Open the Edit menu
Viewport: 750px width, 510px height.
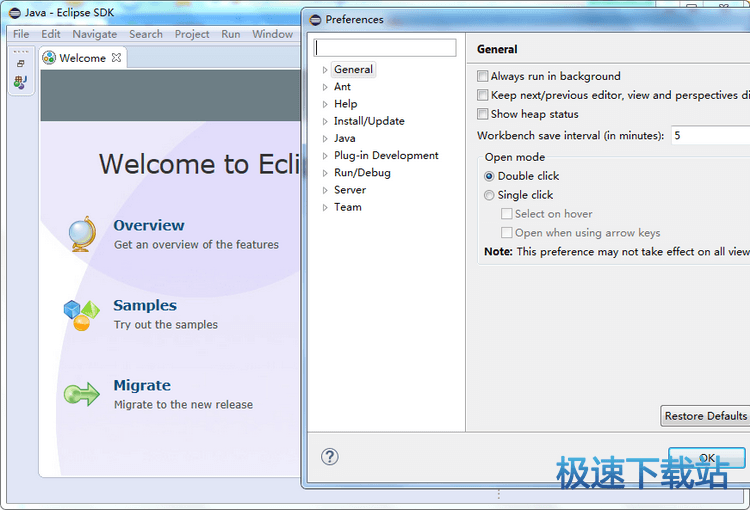pos(51,34)
